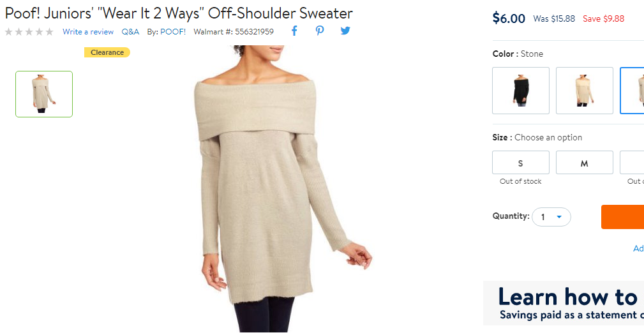644x335 pixels.
Task: Select the cream sweater color swatch
Action: (x=584, y=91)
